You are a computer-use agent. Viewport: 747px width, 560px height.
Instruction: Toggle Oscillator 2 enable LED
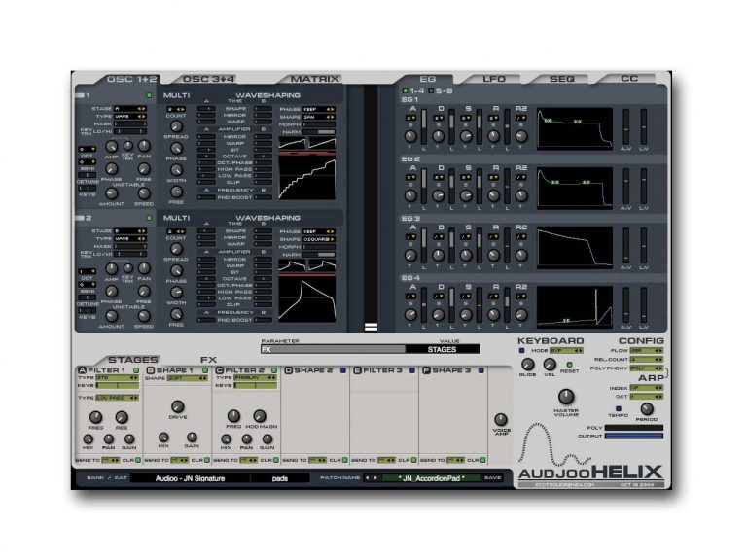[x=149, y=218]
